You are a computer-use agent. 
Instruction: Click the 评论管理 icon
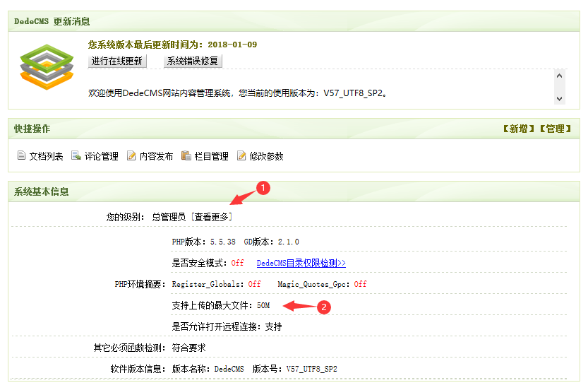coord(76,156)
